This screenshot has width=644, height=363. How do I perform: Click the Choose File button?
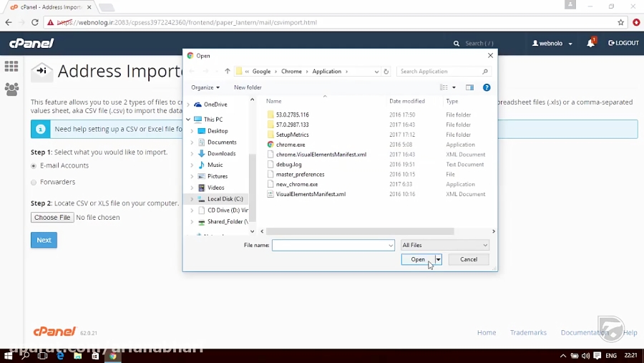click(x=52, y=217)
